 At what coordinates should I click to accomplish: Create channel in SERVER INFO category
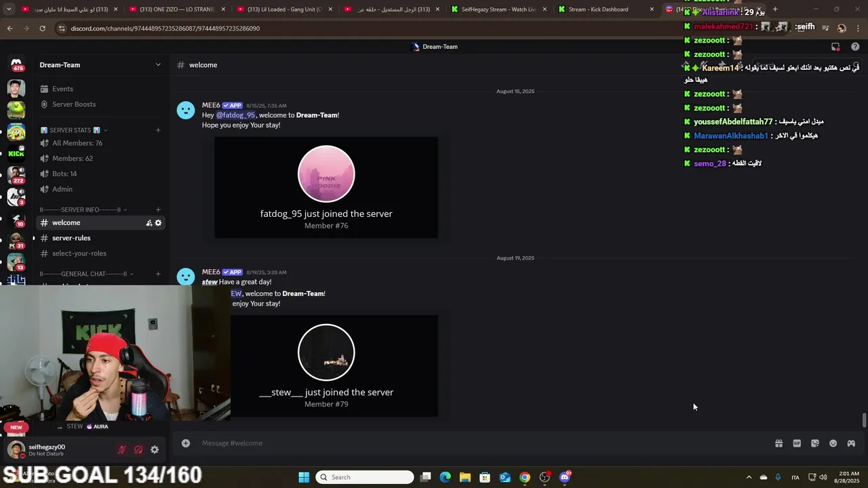tap(158, 210)
